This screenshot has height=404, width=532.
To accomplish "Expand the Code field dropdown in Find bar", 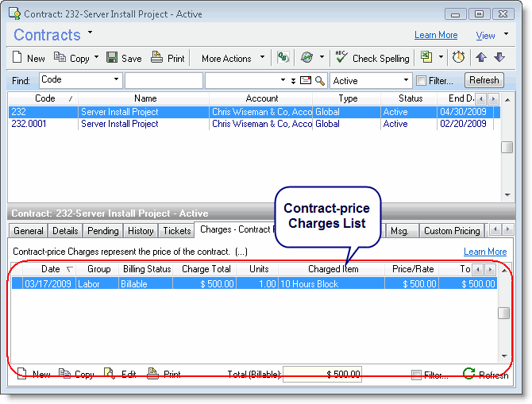I will [x=117, y=80].
